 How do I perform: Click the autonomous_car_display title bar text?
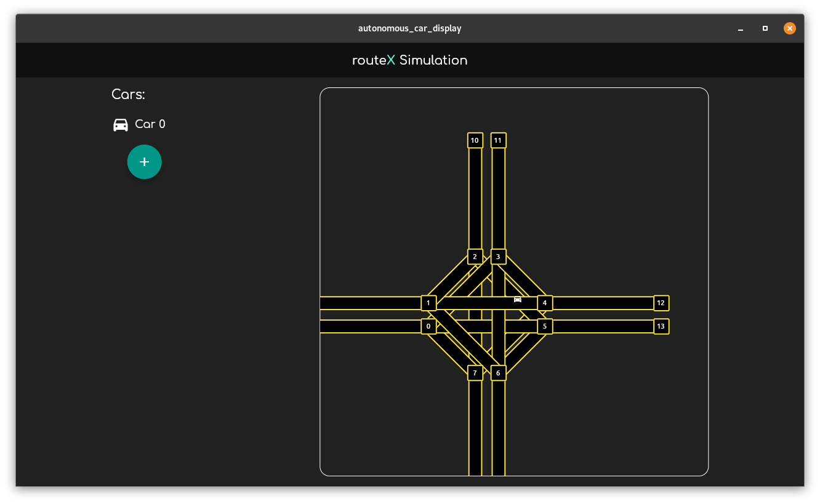[x=410, y=28]
